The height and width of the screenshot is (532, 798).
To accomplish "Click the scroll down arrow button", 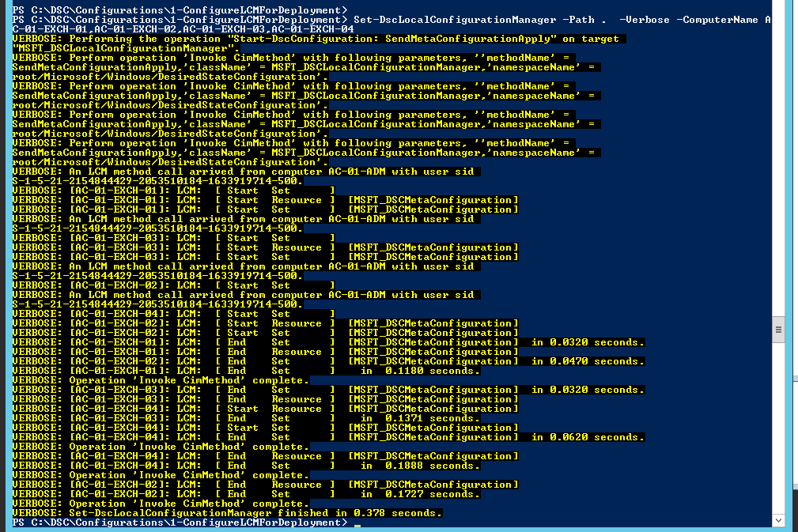I will (x=778, y=519).
